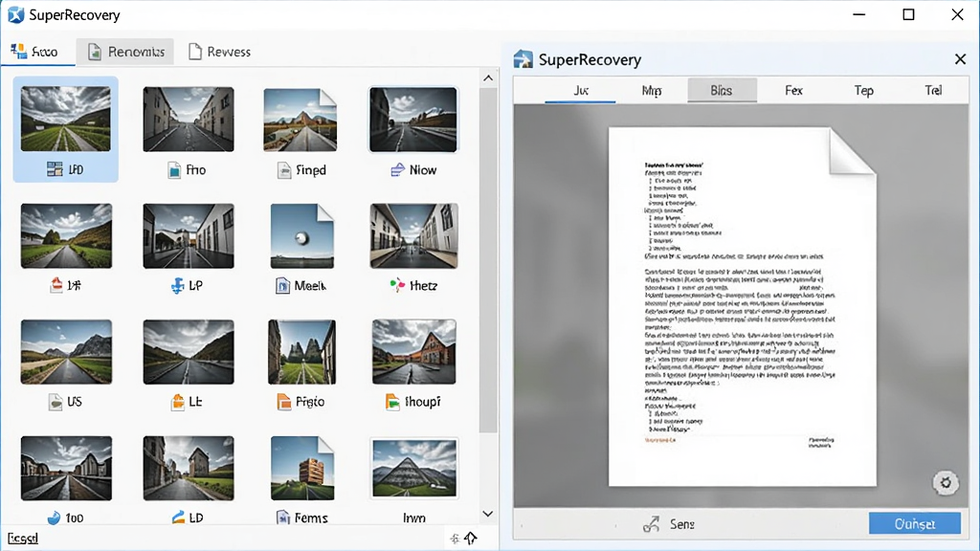The image size is (980, 551).
Task: Click the blue anchor icon beside LP
Action: click(x=177, y=286)
